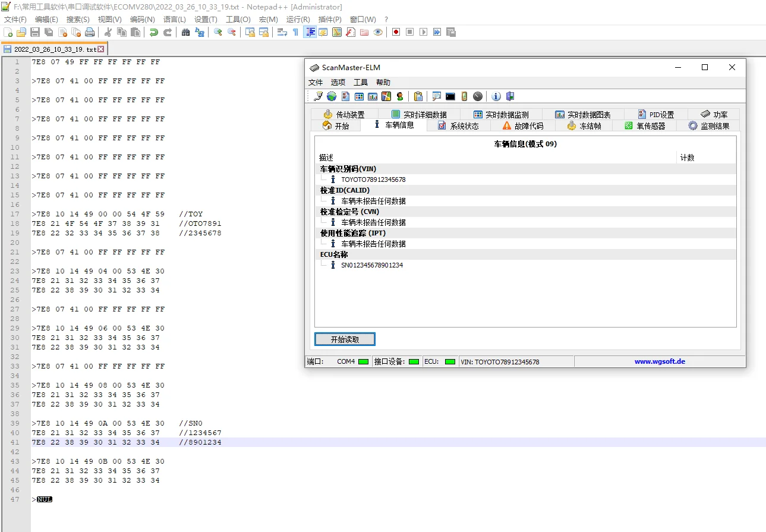Toggle the indent guide button
The image size is (766, 532).
click(x=309, y=32)
